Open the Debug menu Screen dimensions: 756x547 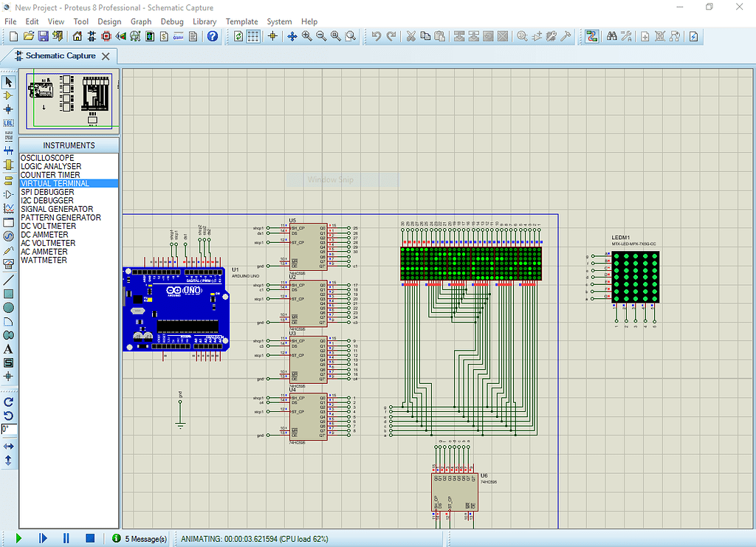pos(172,21)
